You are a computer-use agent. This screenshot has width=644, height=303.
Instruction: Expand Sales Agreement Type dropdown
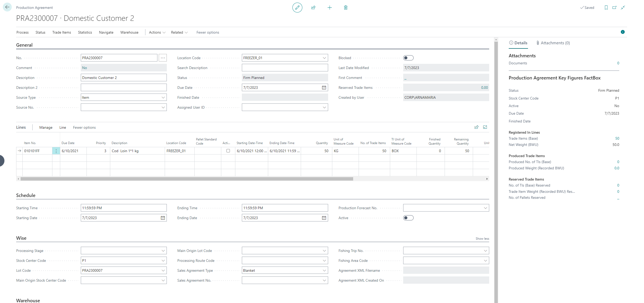click(x=324, y=270)
